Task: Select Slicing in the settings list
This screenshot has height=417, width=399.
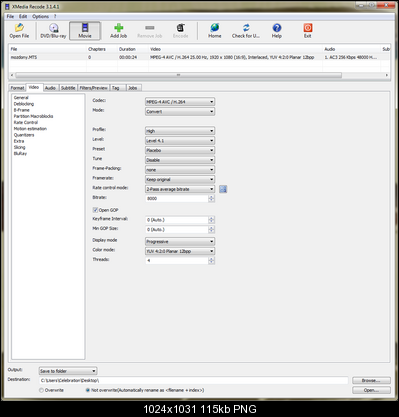Action: pyautogui.click(x=19, y=147)
